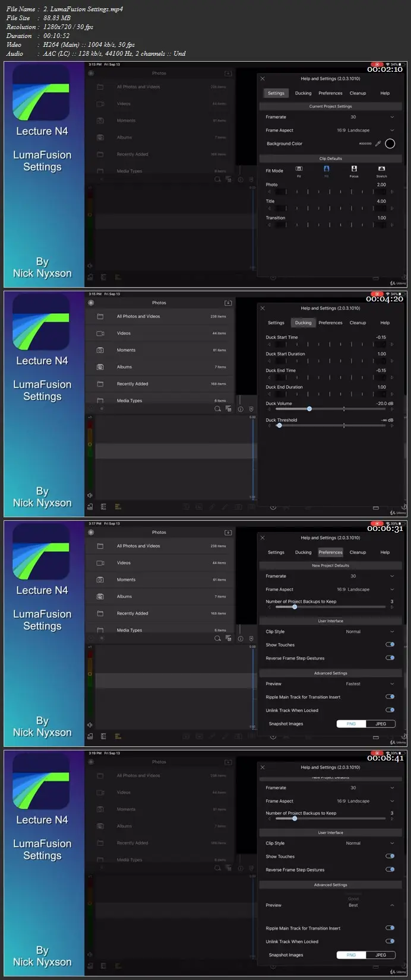The image size is (411, 980).
Task: Open Clip Style dropdown in 00:08:41 frame
Action: point(392,843)
